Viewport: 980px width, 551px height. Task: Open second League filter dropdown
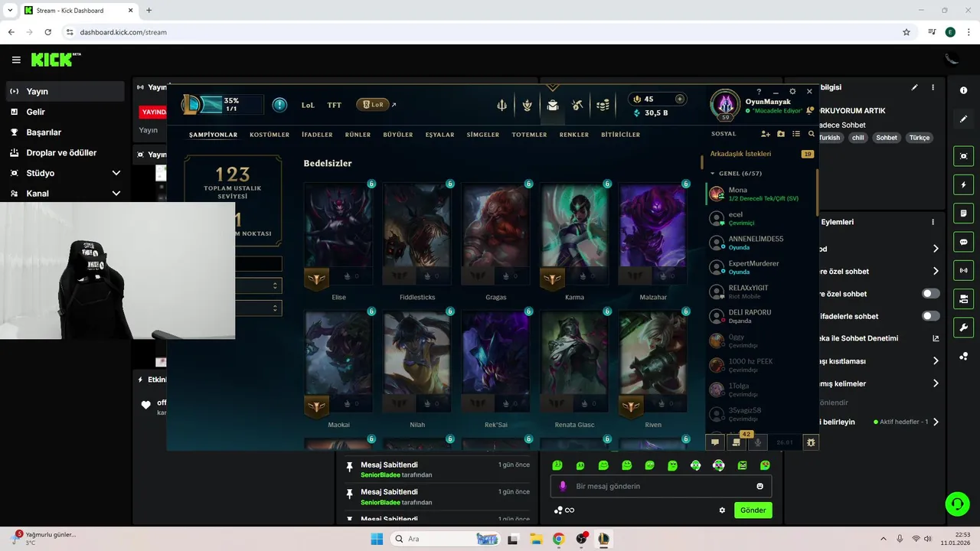click(x=259, y=308)
